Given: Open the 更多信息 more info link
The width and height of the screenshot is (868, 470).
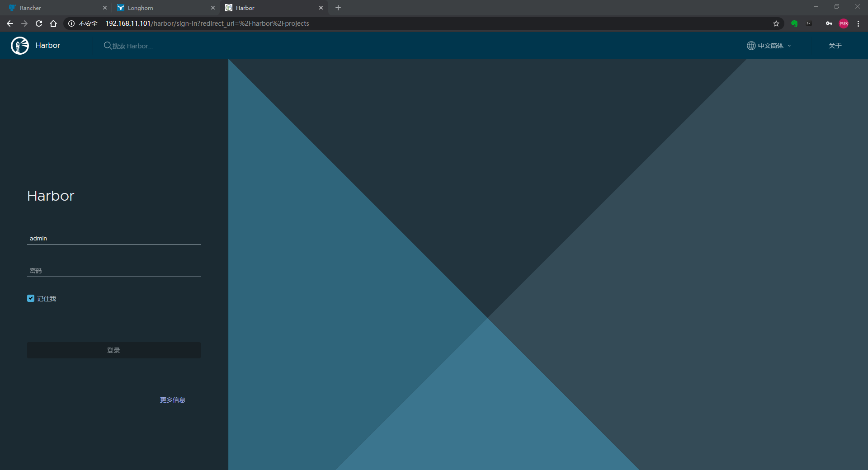Looking at the screenshot, I should pos(175,400).
